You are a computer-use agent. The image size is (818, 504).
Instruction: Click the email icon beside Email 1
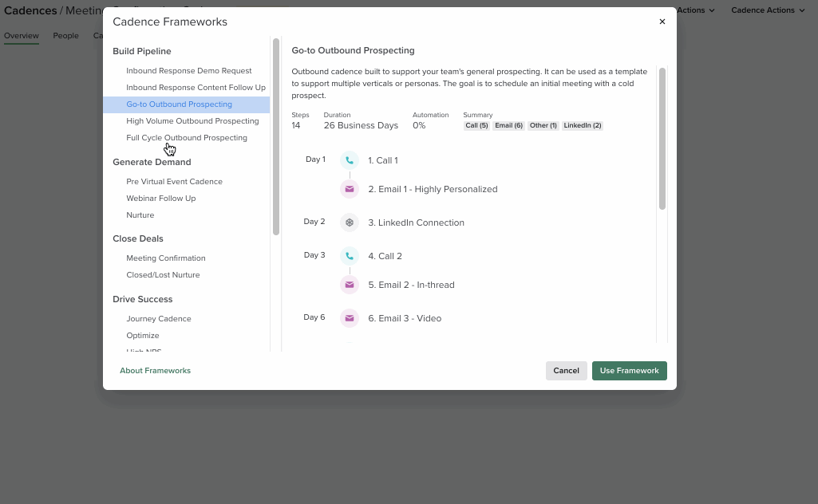349,189
